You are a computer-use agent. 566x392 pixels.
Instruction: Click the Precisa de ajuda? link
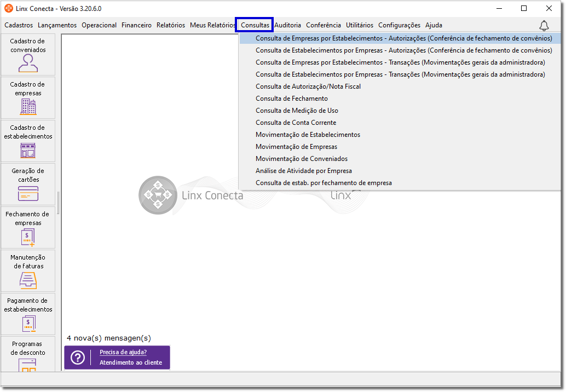coord(123,352)
